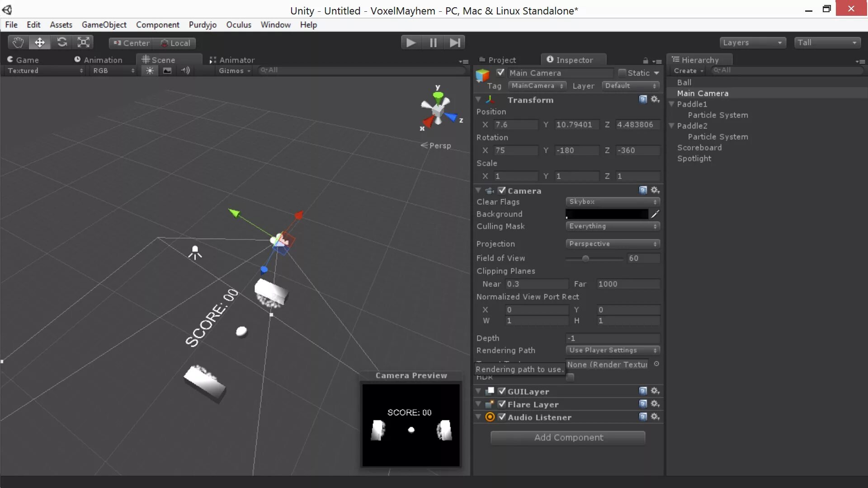Click the Background color swatch
Screen dimensions: 868x488
pyautogui.click(x=607, y=214)
